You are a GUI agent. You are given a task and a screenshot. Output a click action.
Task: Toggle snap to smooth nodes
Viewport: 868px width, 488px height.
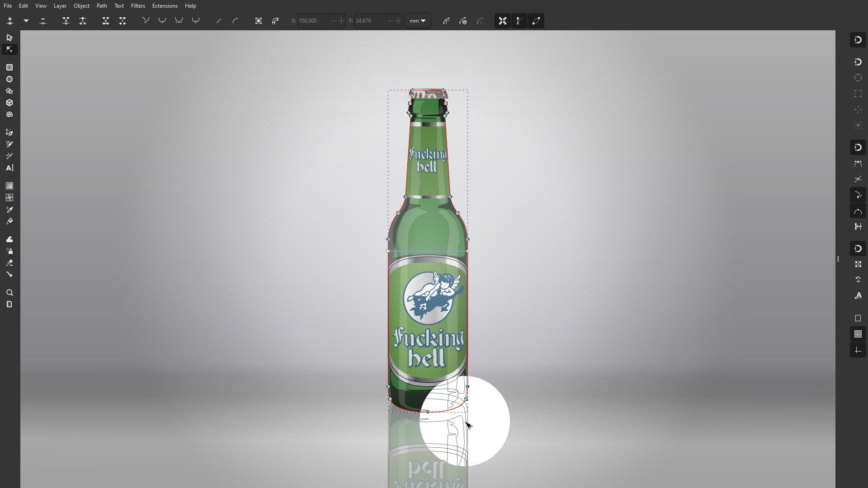(858, 211)
